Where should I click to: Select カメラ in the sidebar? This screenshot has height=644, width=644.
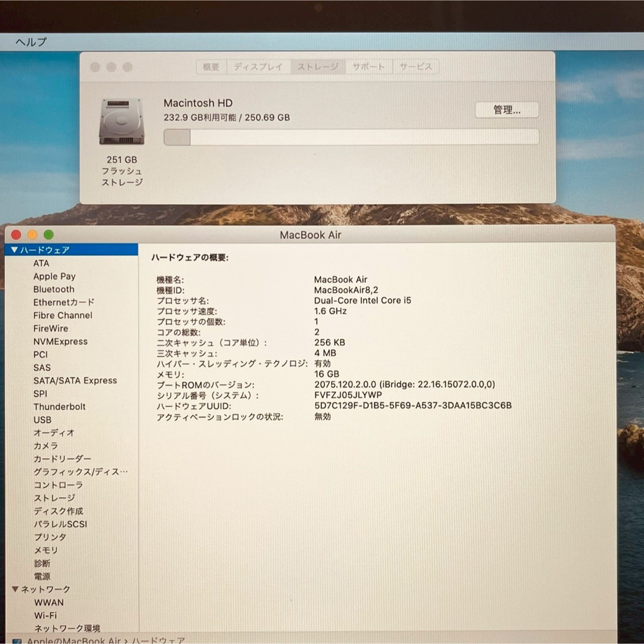tap(45, 445)
